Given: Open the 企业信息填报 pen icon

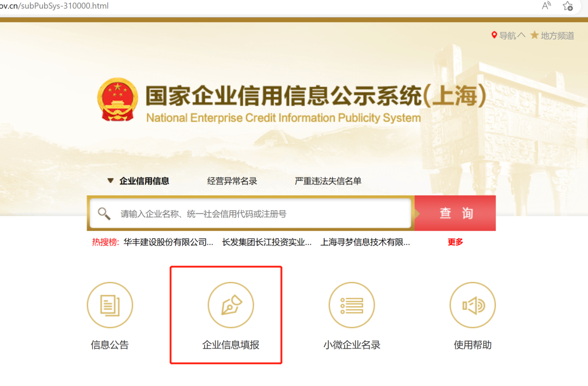Looking at the screenshot, I should pos(231,305).
